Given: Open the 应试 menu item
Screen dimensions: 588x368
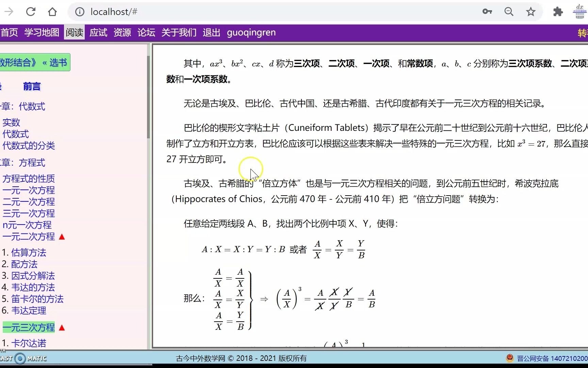Looking at the screenshot, I should pyautogui.click(x=98, y=33).
